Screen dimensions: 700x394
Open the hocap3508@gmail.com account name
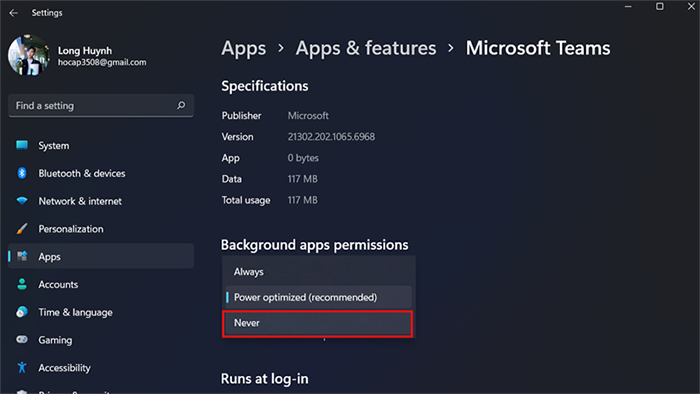coord(102,62)
